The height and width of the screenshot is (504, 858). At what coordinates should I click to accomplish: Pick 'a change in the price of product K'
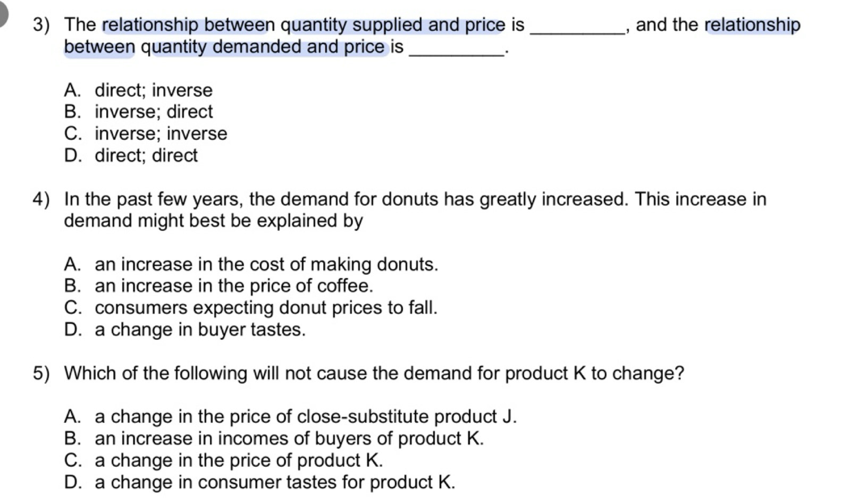238,460
